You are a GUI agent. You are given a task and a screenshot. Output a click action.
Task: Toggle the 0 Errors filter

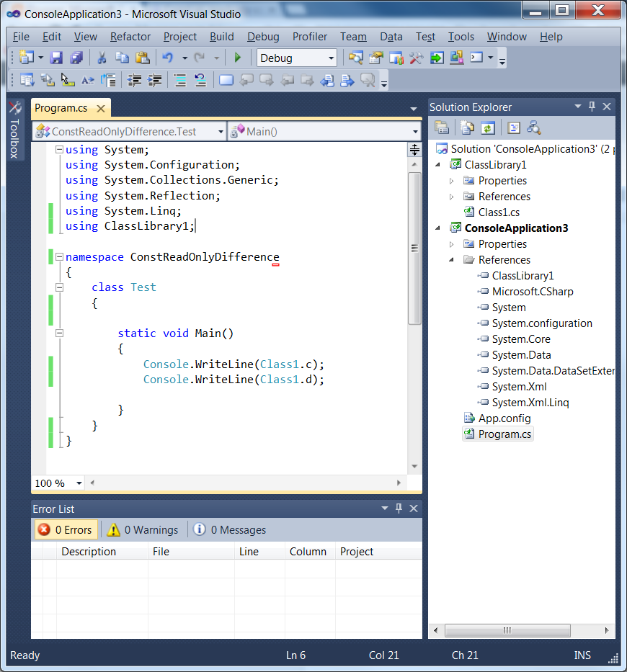[66, 529]
